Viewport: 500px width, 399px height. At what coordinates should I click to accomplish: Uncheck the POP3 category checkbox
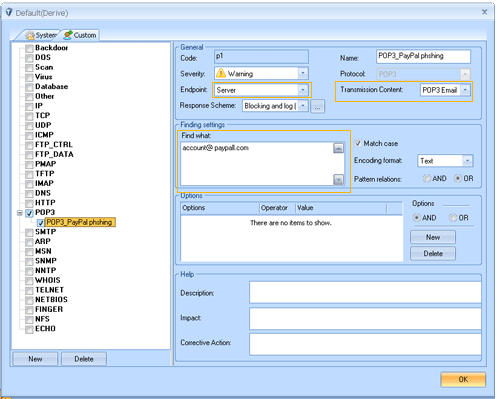[29, 213]
